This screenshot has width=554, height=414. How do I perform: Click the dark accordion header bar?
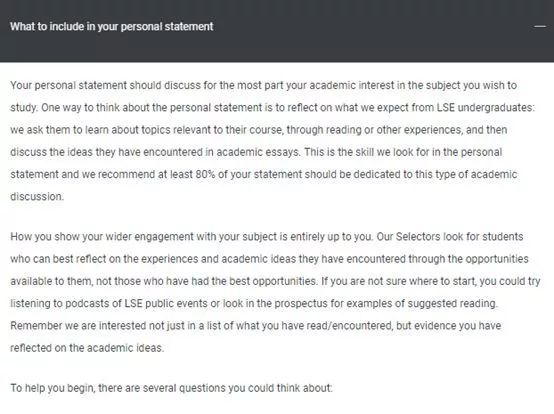[277, 31]
